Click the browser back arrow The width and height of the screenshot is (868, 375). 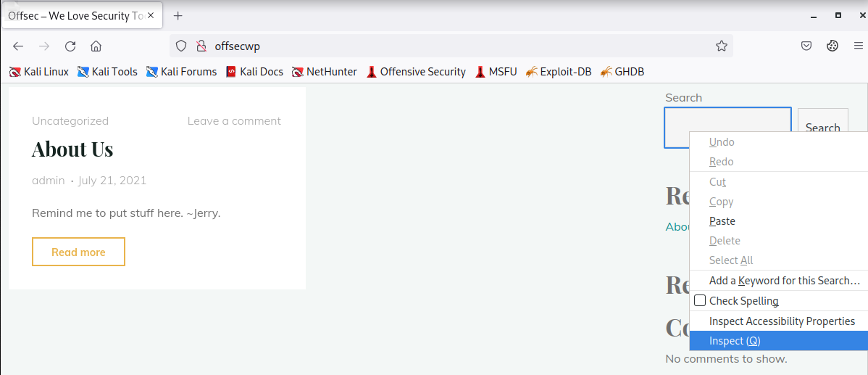pyautogui.click(x=18, y=46)
